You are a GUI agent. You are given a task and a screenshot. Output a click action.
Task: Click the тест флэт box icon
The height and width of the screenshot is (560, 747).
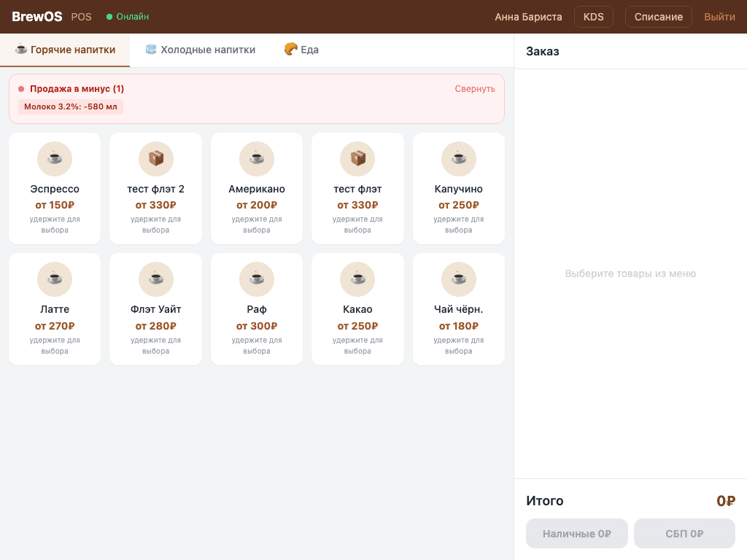click(357, 158)
